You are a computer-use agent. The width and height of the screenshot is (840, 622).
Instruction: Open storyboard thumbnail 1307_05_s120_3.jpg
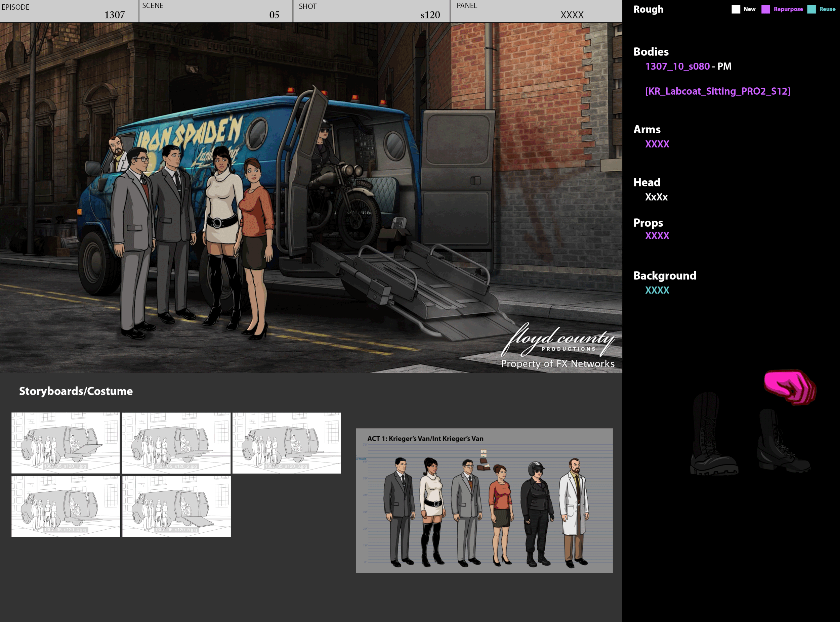[x=287, y=443]
